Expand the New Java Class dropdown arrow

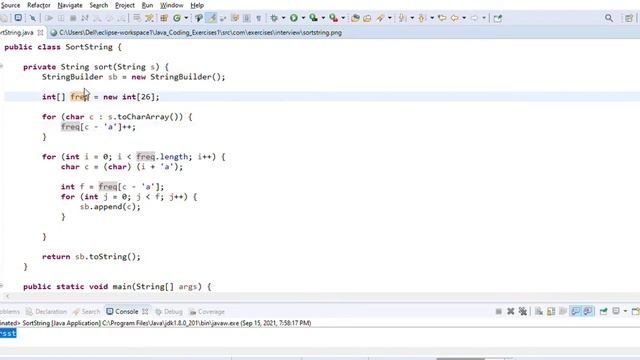(186, 18)
